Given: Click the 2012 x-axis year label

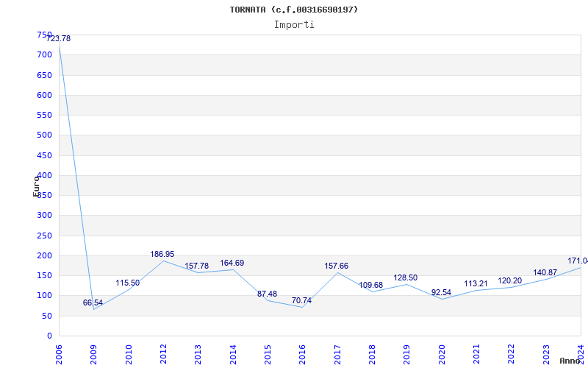Looking at the screenshot, I should point(163,355).
